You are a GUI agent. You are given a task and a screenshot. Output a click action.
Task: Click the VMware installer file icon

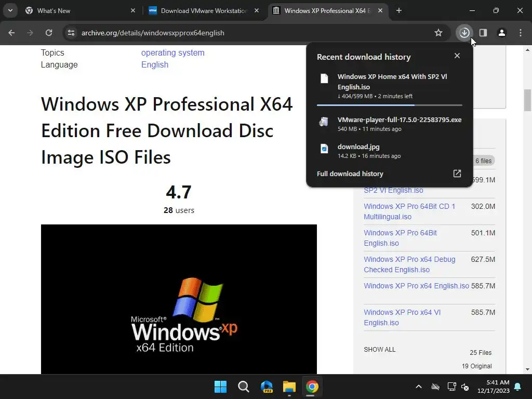pyautogui.click(x=324, y=122)
